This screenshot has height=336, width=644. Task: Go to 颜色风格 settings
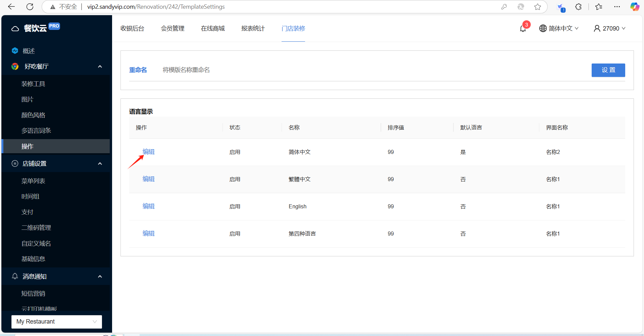(33, 115)
